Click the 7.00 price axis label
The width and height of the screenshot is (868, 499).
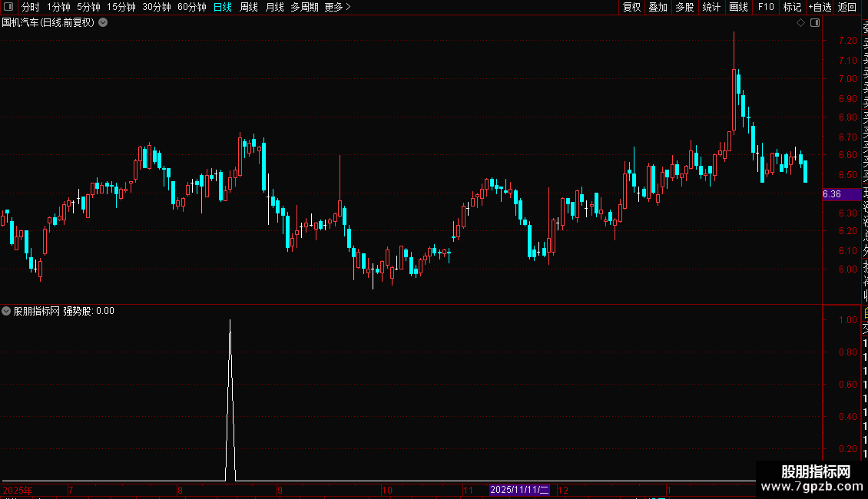(x=847, y=78)
